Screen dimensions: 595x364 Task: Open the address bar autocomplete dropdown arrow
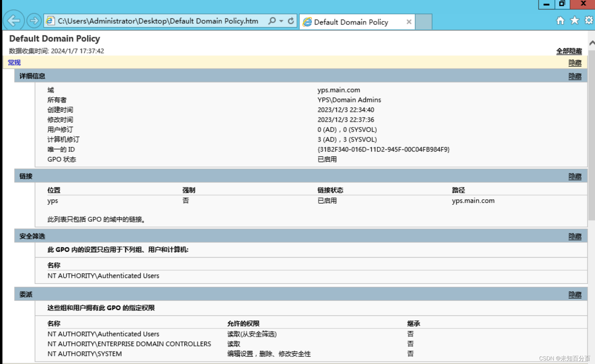(281, 21)
